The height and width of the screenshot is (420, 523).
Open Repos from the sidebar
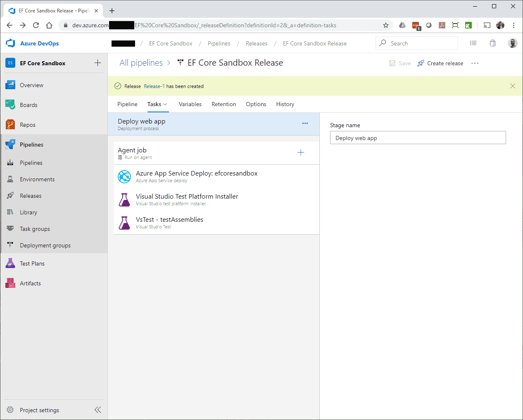coord(28,125)
